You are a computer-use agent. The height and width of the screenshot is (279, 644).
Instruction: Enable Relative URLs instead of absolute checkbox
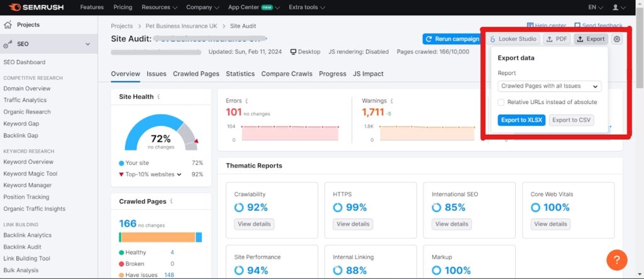coord(501,102)
